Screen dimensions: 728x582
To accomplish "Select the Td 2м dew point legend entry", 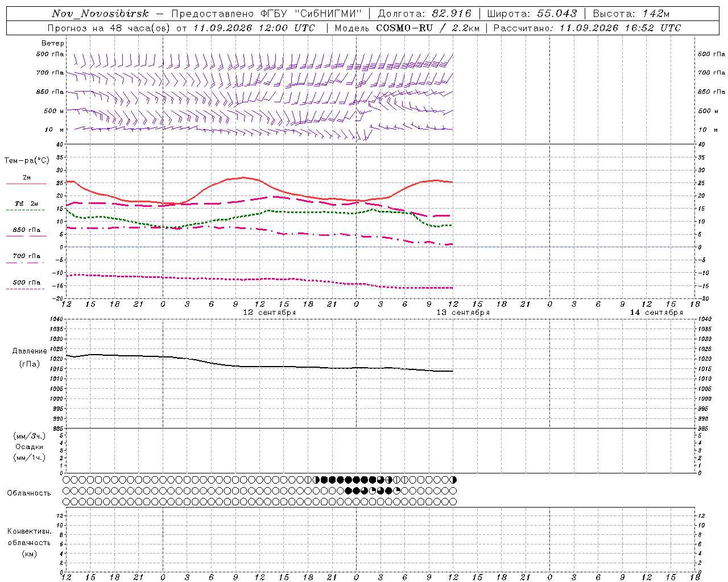I will coord(26,203).
